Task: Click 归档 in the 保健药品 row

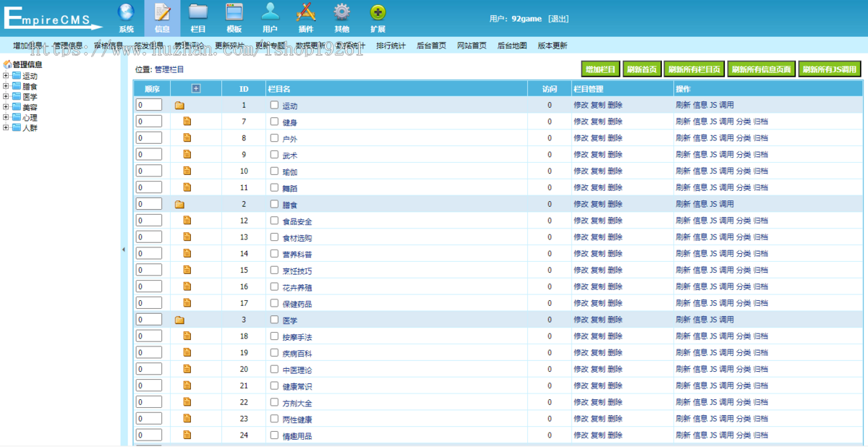Action: click(x=760, y=303)
